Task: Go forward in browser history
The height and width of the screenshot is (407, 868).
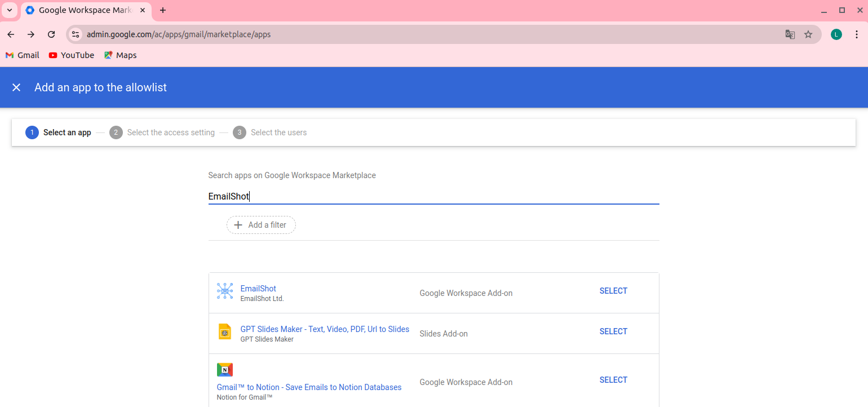Action: (31, 34)
